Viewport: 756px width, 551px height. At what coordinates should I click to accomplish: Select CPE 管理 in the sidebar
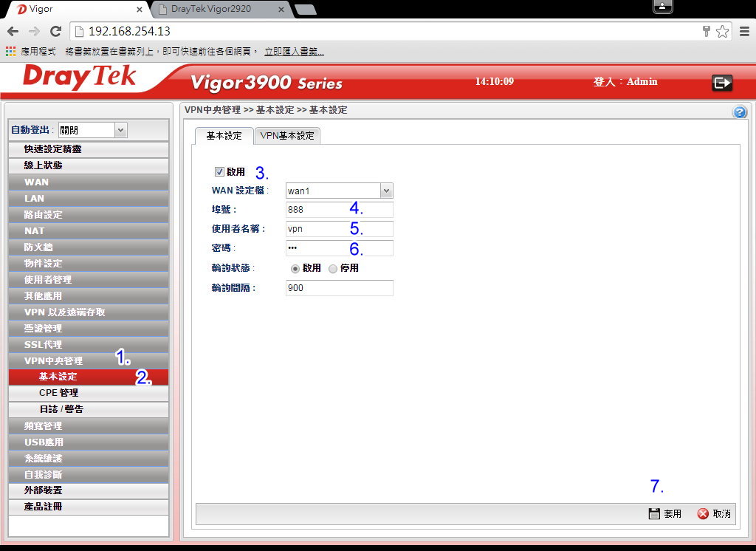89,393
